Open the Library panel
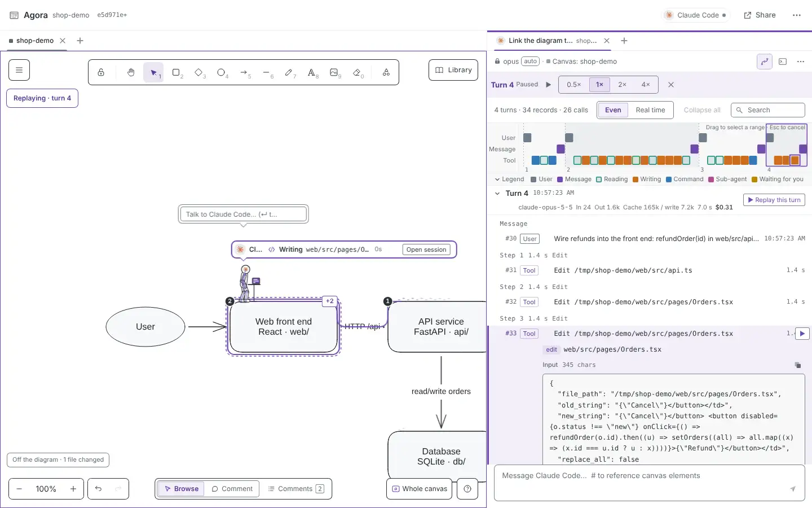The image size is (812, 508). click(453, 70)
